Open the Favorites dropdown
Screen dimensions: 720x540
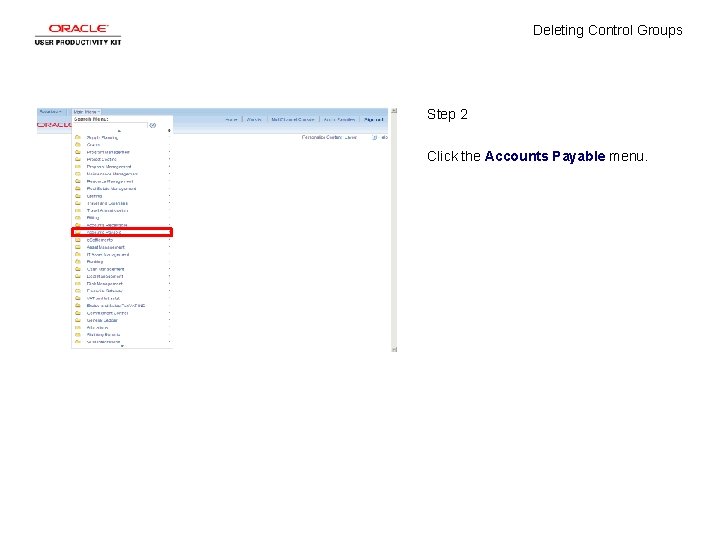point(51,112)
